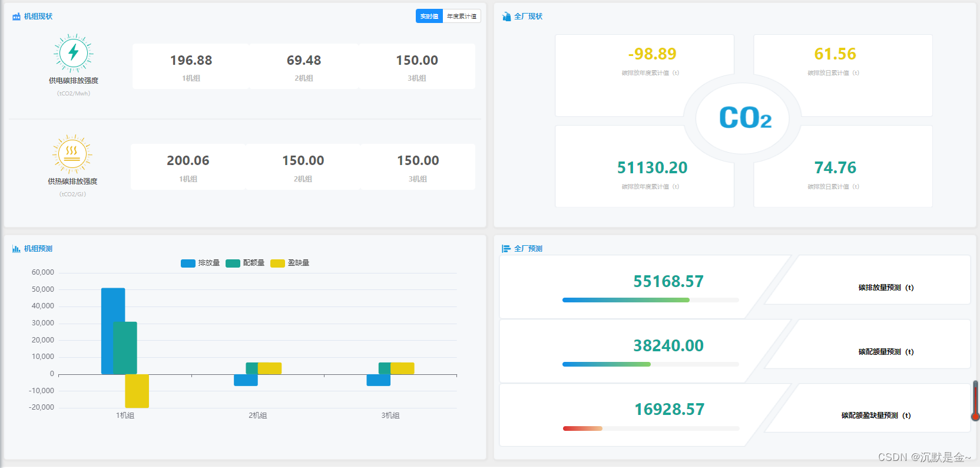
Task: Click the blue negative bar for 3机组
Action: pyautogui.click(x=378, y=380)
